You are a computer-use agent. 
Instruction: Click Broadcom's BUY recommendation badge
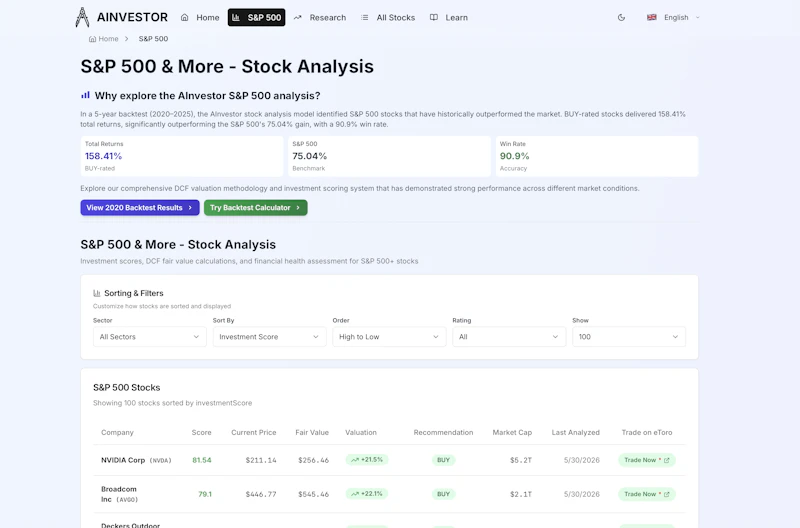coord(443,494)
